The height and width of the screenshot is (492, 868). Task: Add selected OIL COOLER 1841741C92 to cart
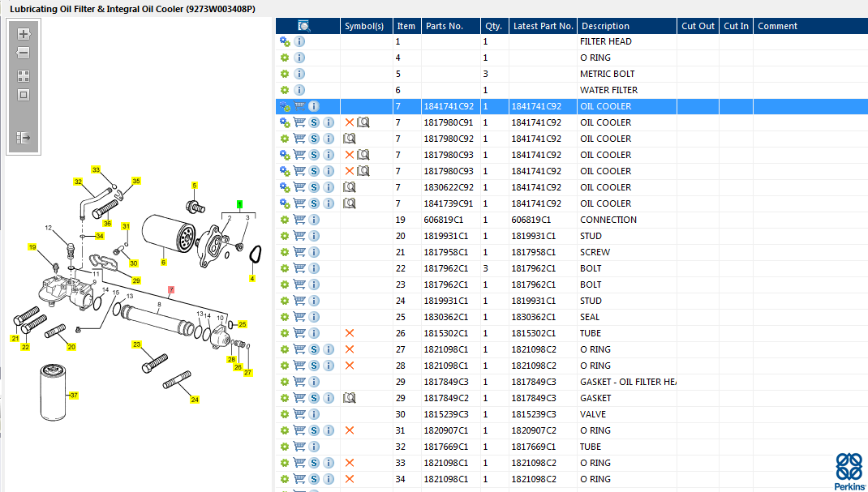[299, 106]
